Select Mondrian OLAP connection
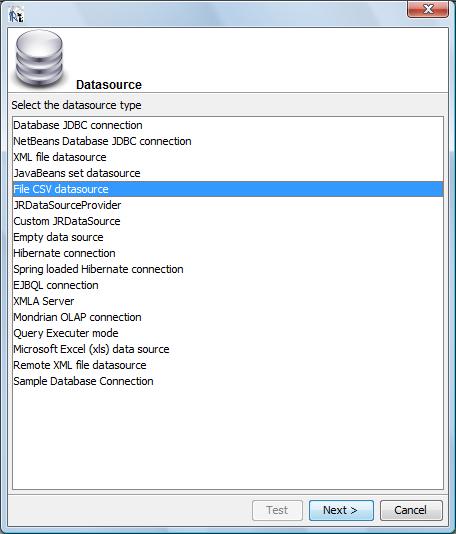 click(x=228, y=317)
